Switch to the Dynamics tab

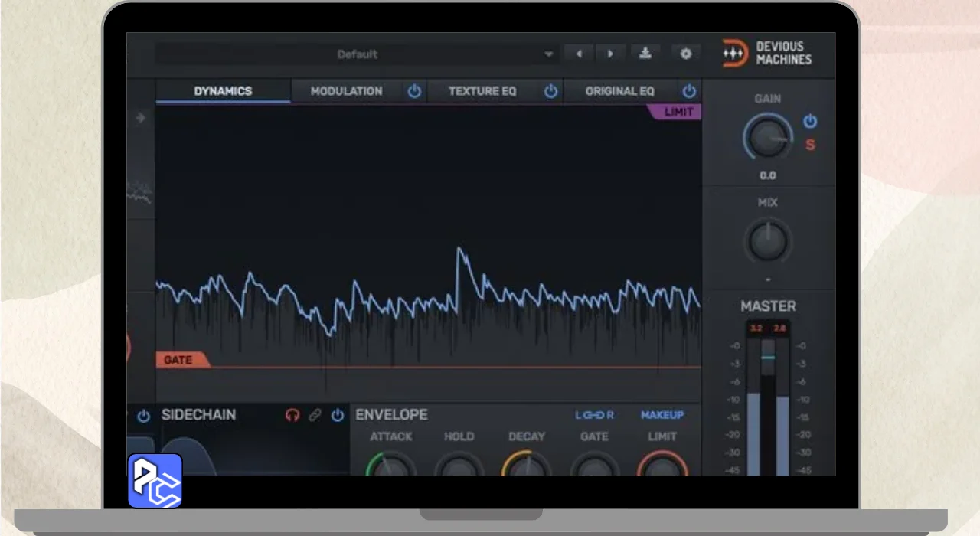coord(223,91)
